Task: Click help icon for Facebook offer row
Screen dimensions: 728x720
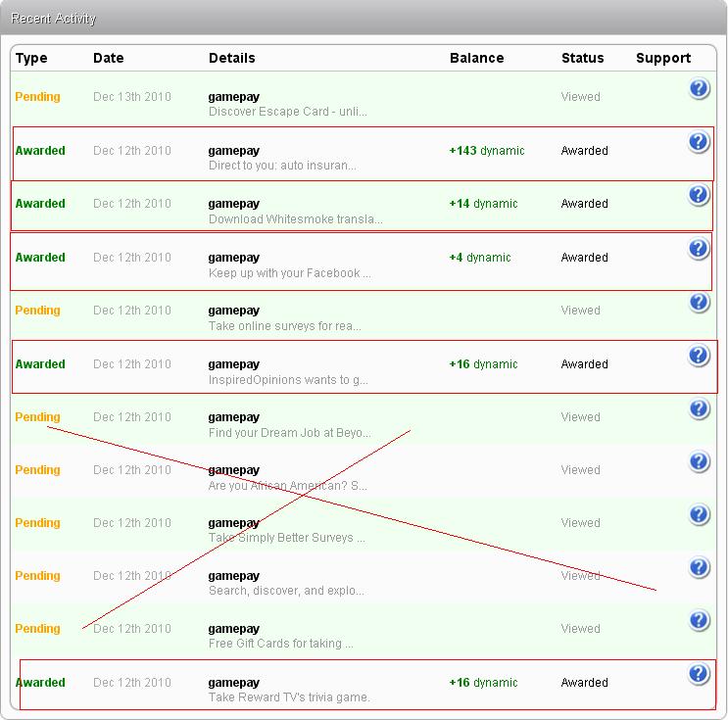Action: 699,249
